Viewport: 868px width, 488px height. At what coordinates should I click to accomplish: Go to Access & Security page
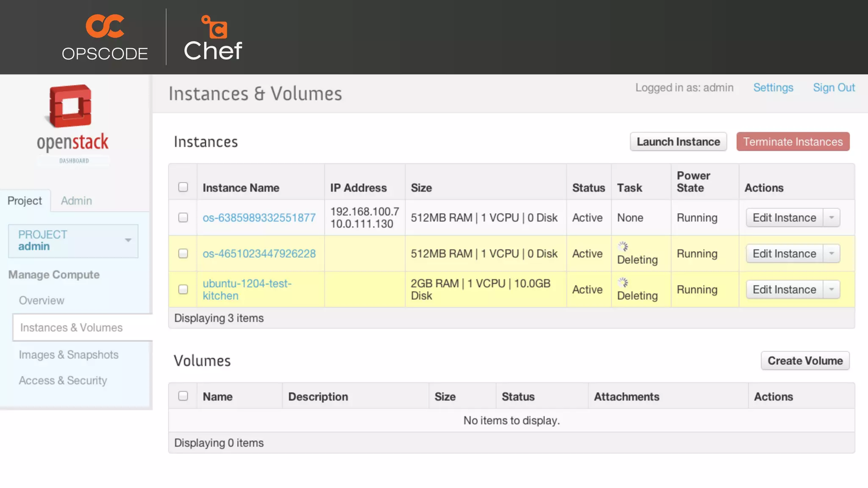tap(63, 381)
